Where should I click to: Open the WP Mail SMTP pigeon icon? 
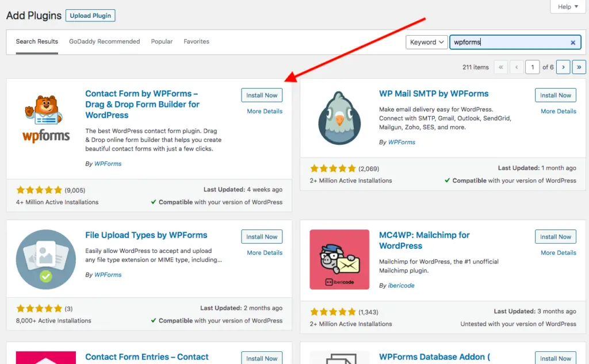click(x=339, y=118)
